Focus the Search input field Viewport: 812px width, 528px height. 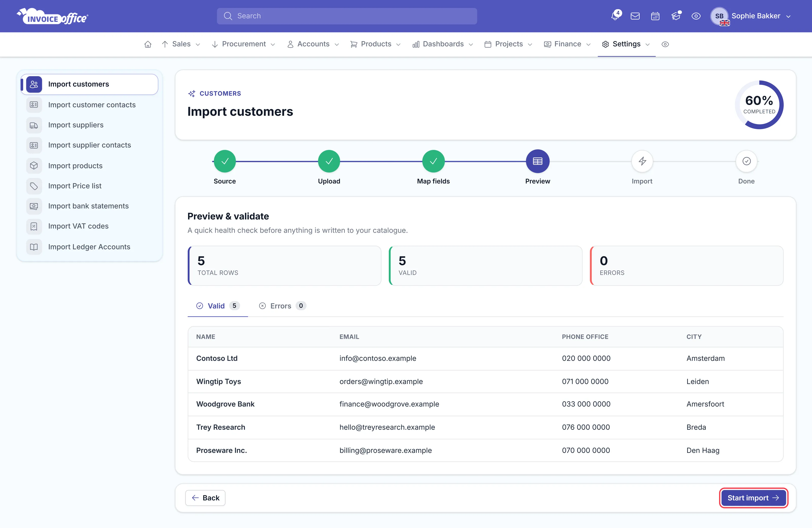click(x=347, y=16)
